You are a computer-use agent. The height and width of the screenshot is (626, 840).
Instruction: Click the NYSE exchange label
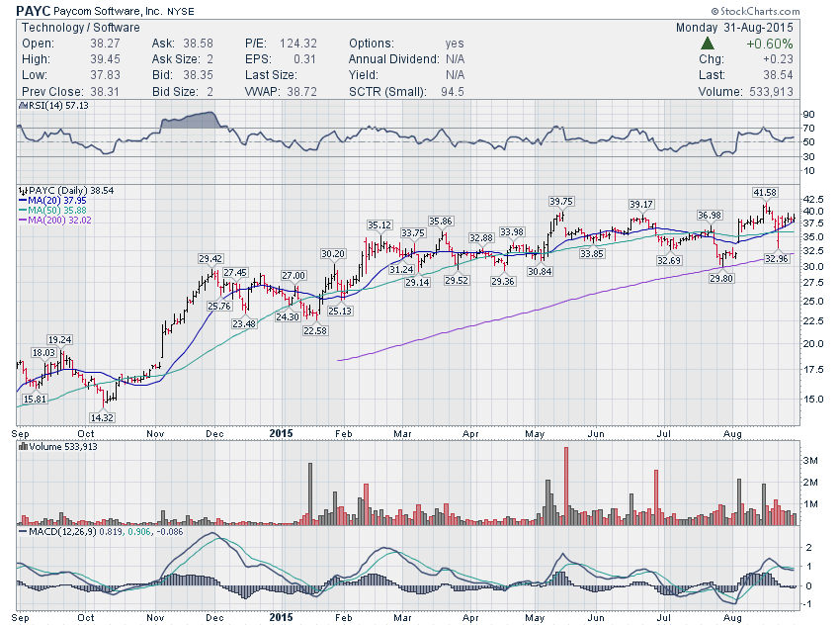click(181, 11)
